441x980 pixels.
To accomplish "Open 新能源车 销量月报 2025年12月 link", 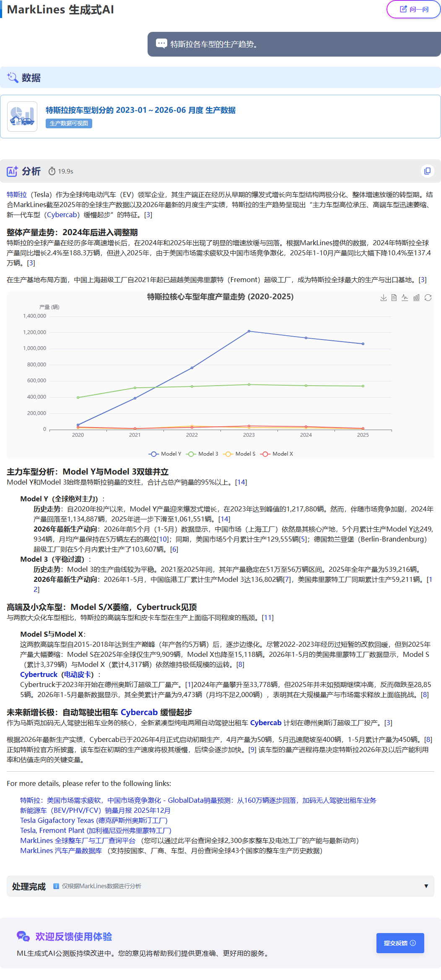I will pyautogui.click(x=95, y=810).
